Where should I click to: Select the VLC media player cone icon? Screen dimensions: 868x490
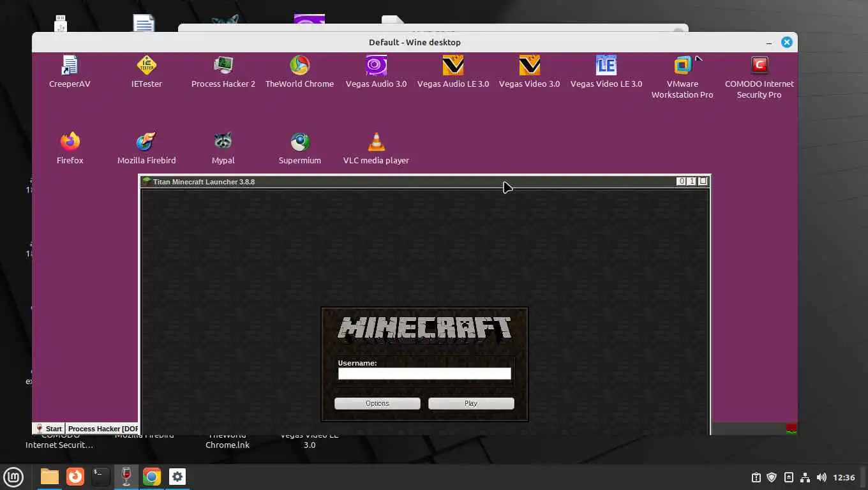tap(377, 142)
